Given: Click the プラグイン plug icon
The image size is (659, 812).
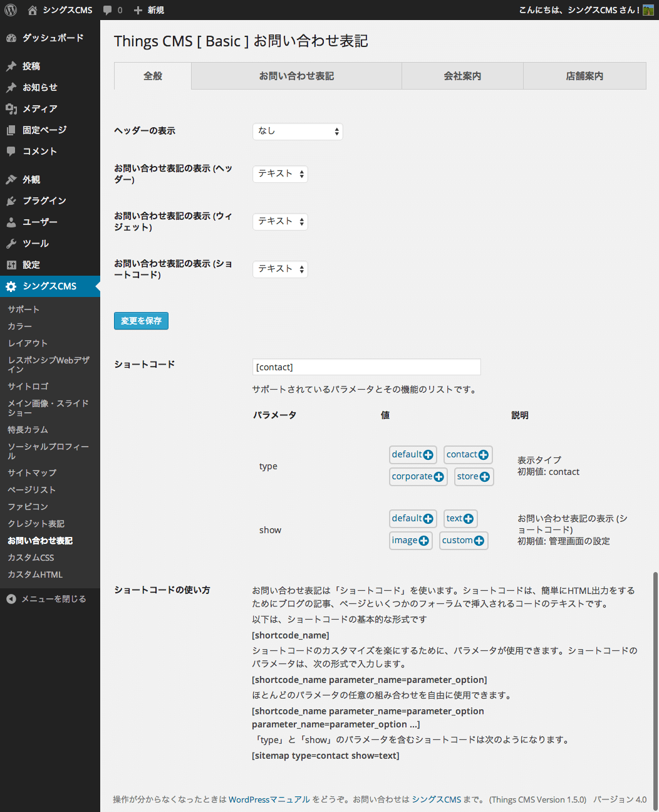Looking at the screenshot, I should (11, 201).
